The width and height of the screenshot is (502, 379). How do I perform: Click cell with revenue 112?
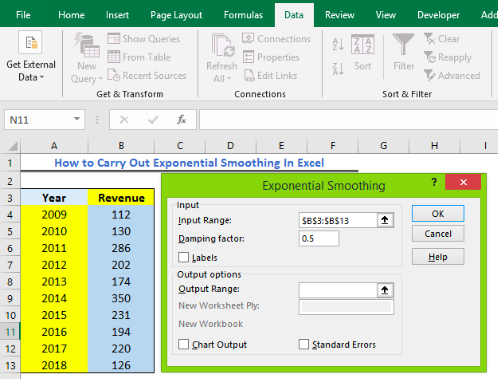pos(121,215)
